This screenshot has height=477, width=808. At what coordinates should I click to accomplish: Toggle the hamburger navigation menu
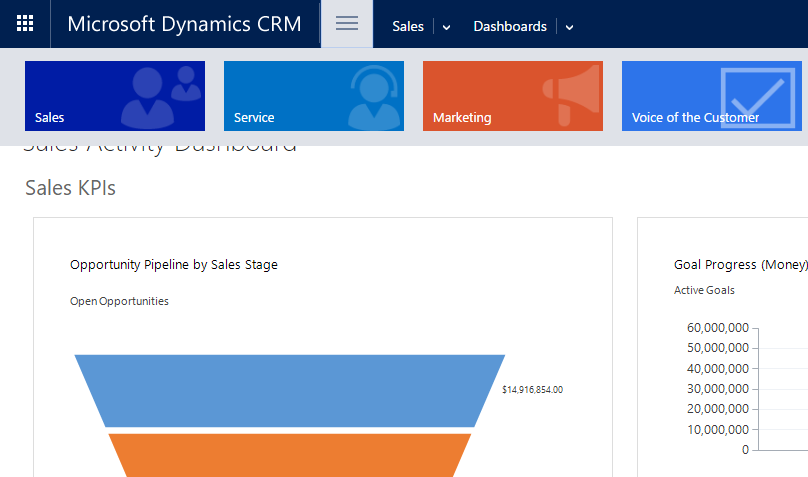347,24
